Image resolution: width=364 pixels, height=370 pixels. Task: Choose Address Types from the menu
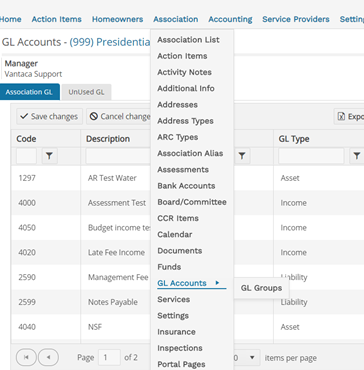tap(185, 121)
